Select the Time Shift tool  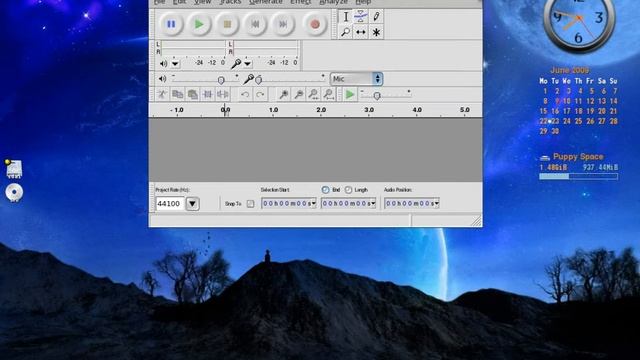point(361,32)
